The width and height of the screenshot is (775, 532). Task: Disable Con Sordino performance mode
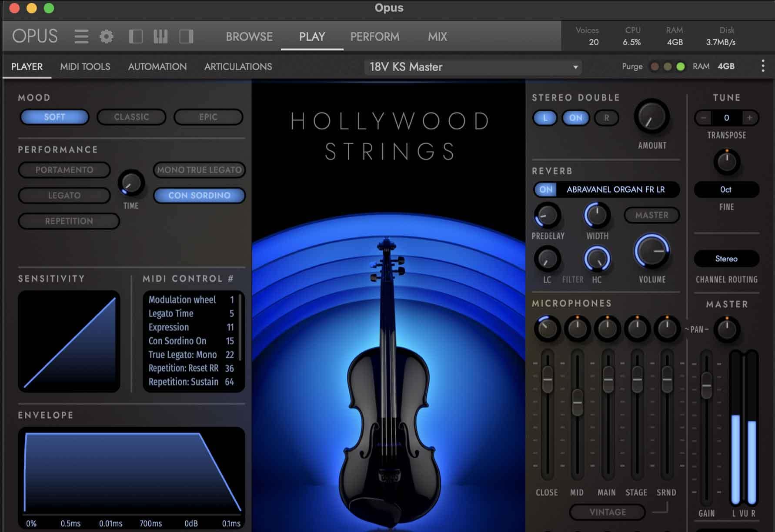[199, 196]
